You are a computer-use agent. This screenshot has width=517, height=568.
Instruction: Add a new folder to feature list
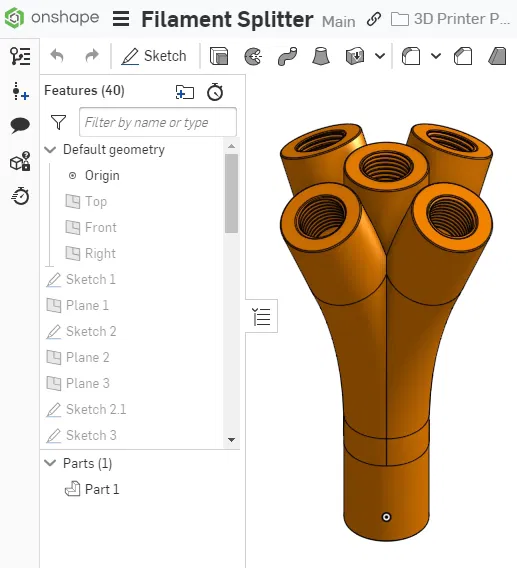pos(185,92)
